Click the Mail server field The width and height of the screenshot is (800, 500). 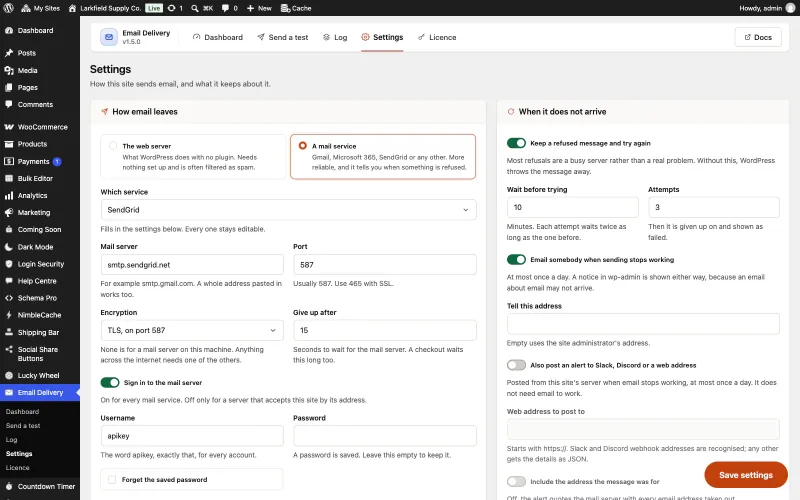pyautogui.click(x=192, y=265)
